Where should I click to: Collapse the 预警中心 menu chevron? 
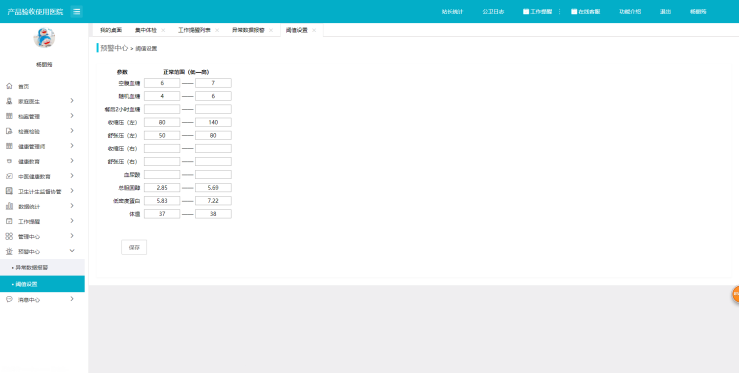72,251
